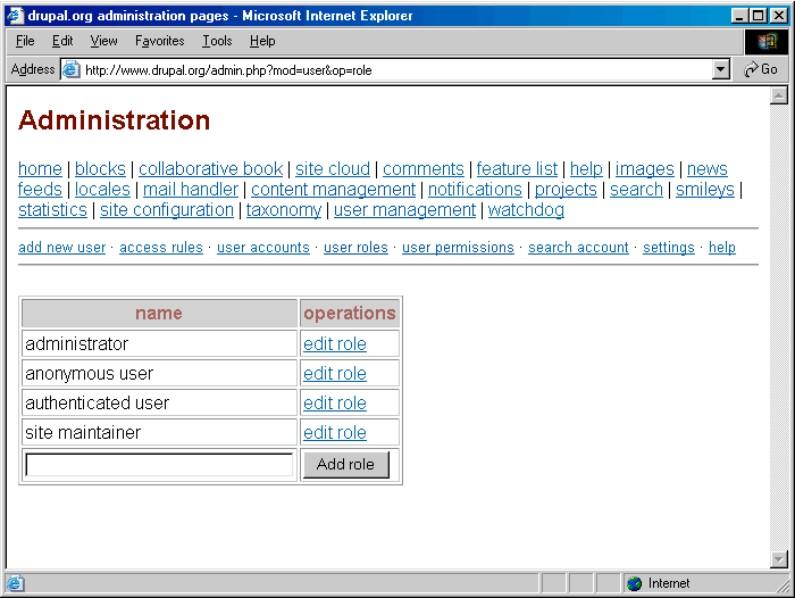Open the smileys link
Image resolution: width=795 pixels, height=599 pixels.
705,190
